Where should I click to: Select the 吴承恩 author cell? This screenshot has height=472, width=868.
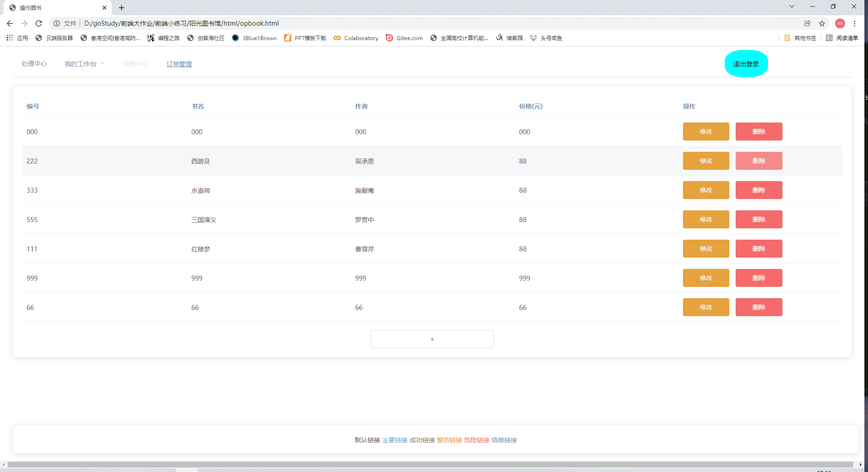365,161
